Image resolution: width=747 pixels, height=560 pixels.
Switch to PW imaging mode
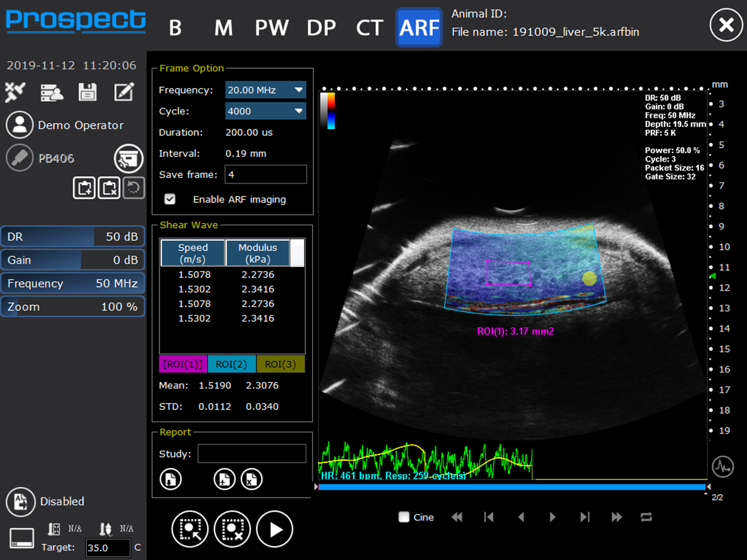pos(271,28)
